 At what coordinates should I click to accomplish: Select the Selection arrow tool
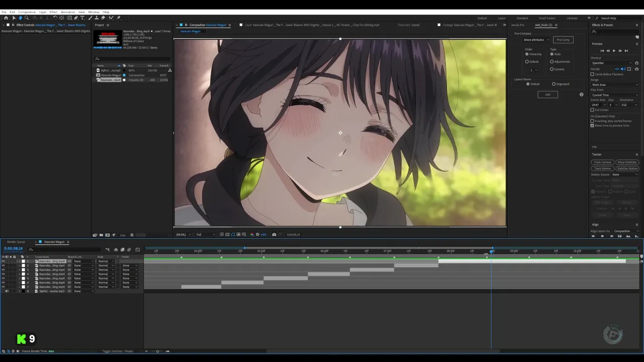pos(14,18)
